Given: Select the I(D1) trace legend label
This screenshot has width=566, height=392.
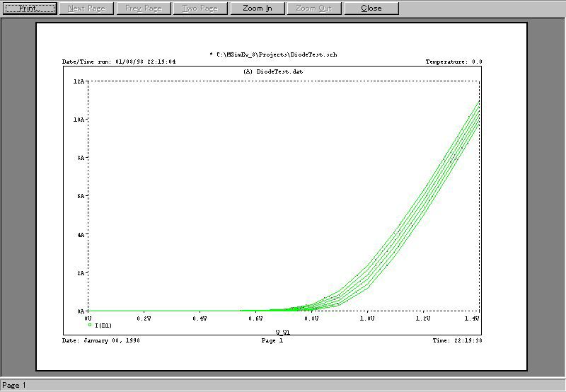Looking at the screenshot, I should pyautogui.click(x=103, y=325).
